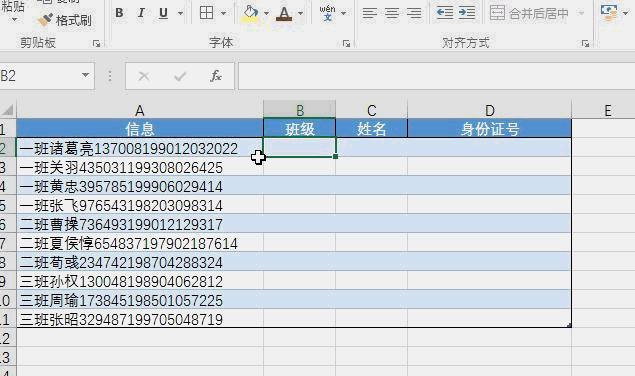Open the Insert Function fx dialog

(x=216, y=76)
